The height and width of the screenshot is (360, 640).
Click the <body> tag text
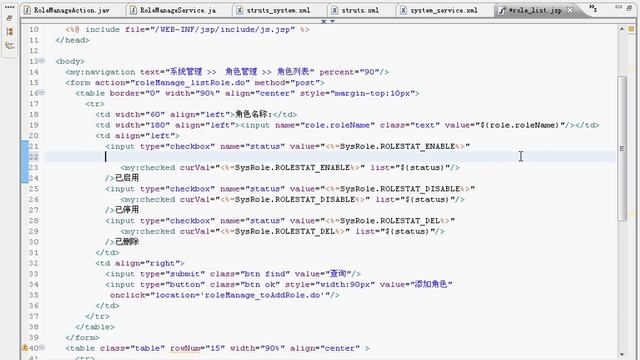pyautogui.click(x=70, y=61)
